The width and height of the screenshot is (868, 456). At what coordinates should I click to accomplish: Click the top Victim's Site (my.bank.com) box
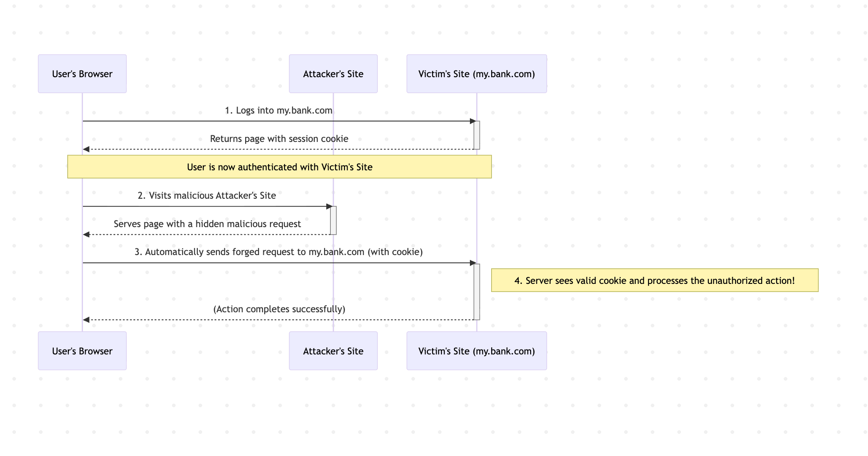pos(477,74)
